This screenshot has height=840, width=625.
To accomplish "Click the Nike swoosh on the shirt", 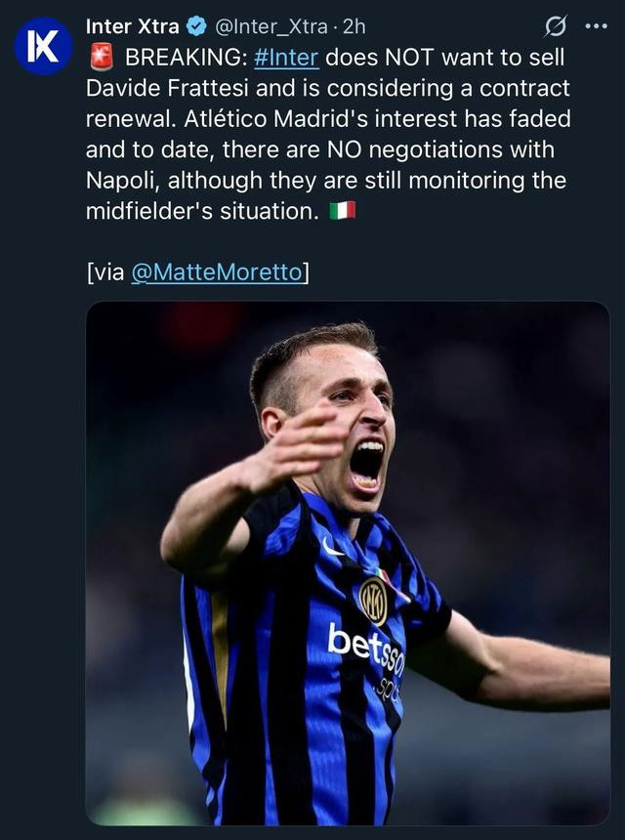I will [333, 549].
